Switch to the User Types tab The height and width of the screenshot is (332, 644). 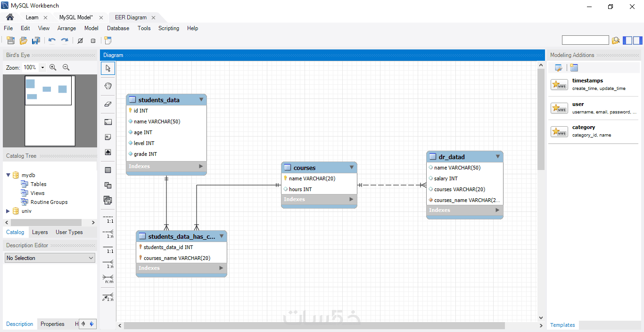(x=69, y=232)
